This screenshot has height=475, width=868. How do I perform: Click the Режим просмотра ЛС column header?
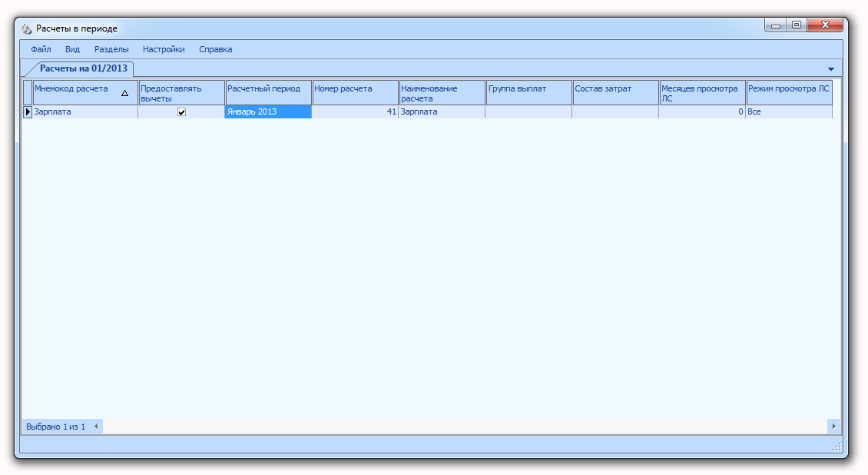coord(790,92)
